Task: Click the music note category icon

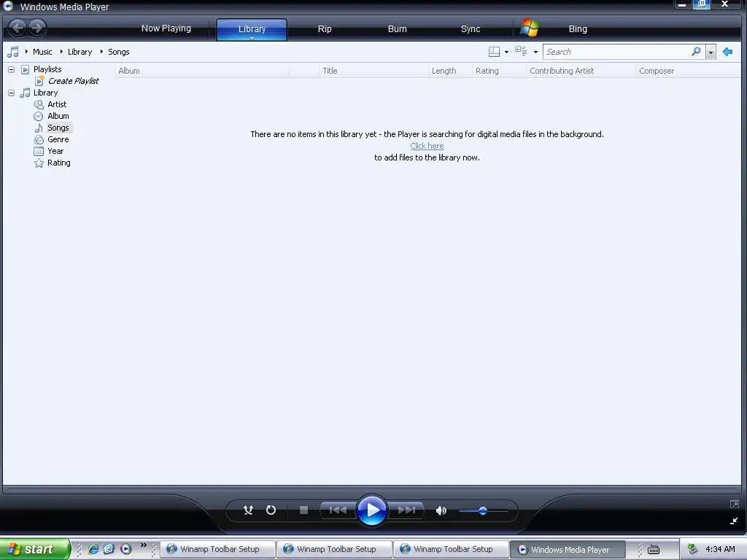Action: 13,52
